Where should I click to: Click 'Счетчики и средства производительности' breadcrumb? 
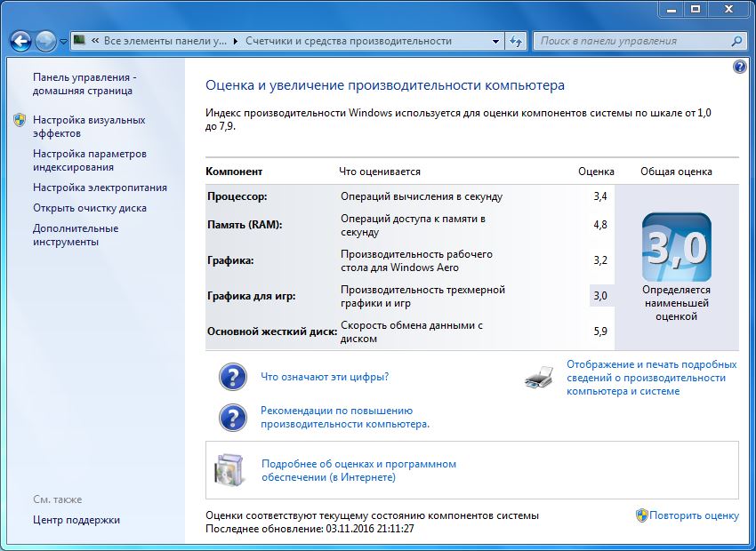(x=348, y=41)
